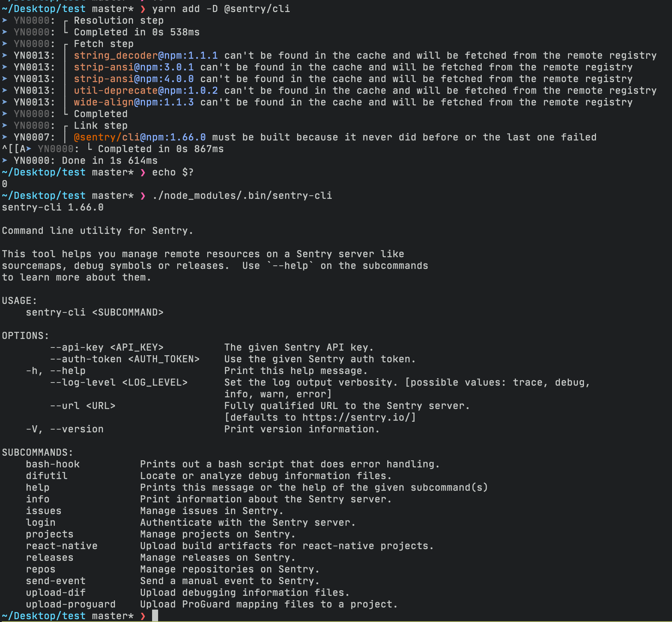Click the -V, --version option text

pyautogui.click(x=64, y=429)
